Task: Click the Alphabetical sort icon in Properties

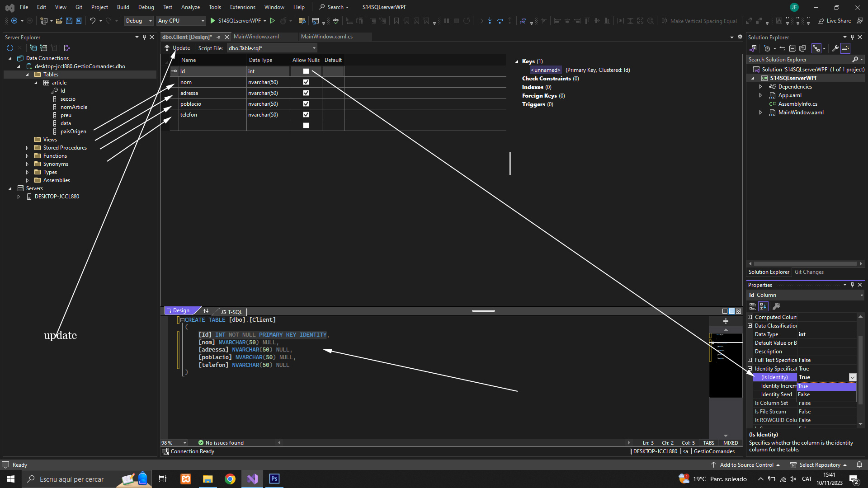Action: point(763,306)
